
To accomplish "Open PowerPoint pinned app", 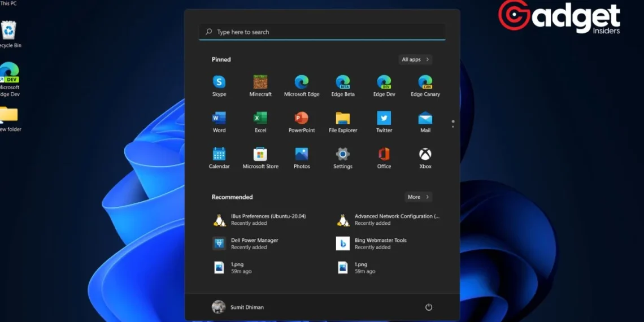I will [x=302, y=119].
